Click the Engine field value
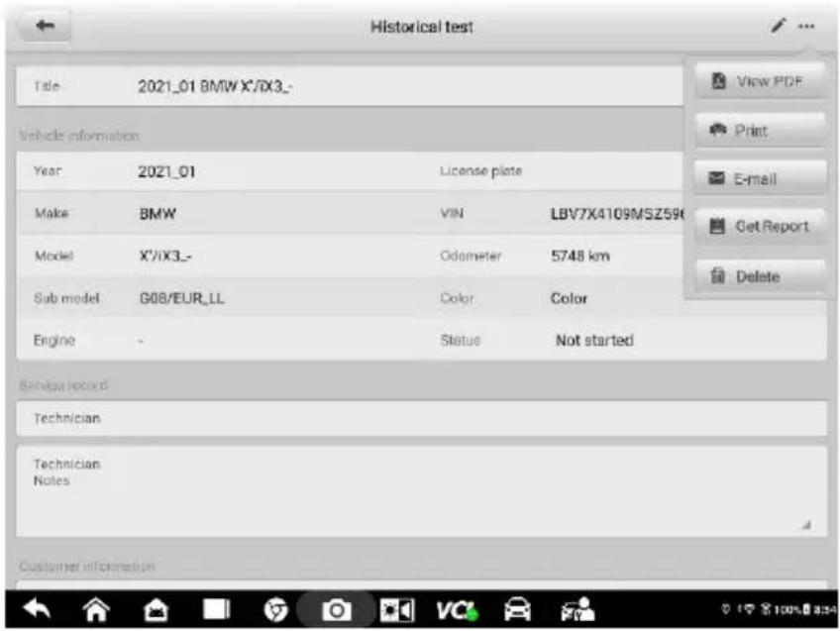 (141, 341)
